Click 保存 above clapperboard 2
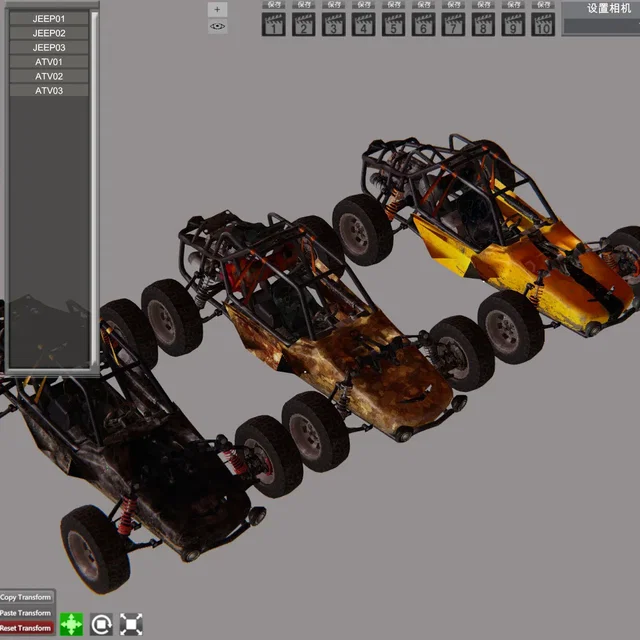This screenshot has width=640, height=640. point(303,5)
